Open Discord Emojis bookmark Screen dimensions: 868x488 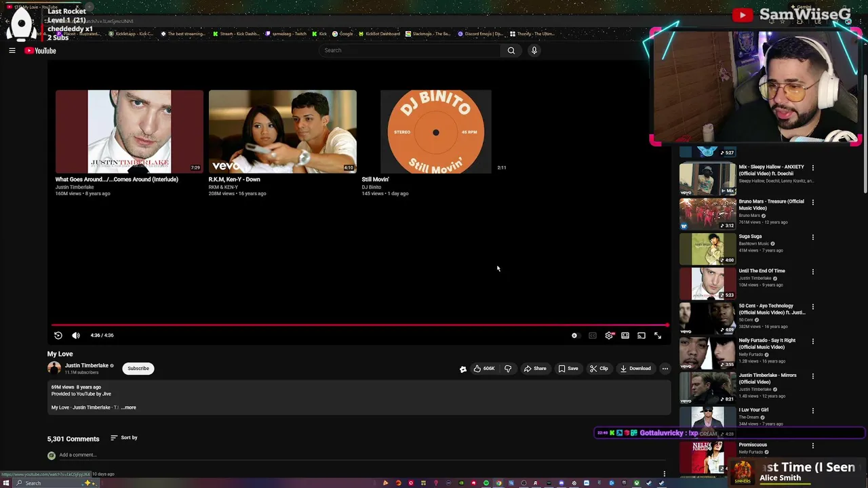click(481, 34)
